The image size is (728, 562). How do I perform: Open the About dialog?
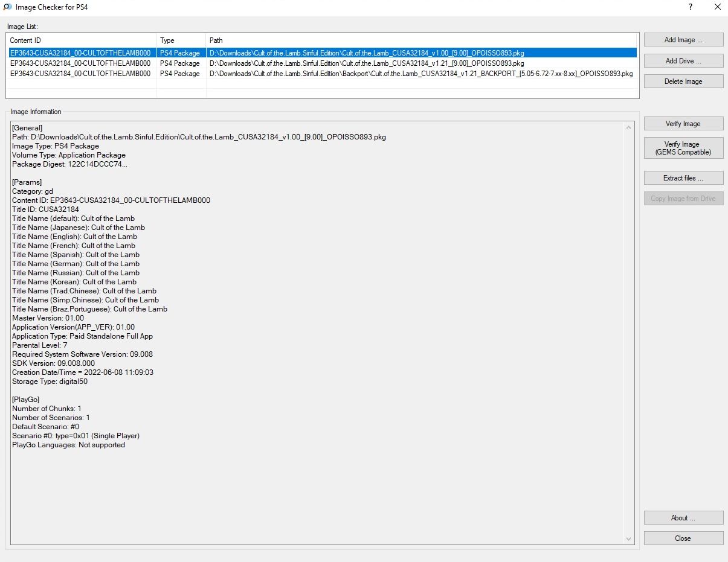coord(683,518)
